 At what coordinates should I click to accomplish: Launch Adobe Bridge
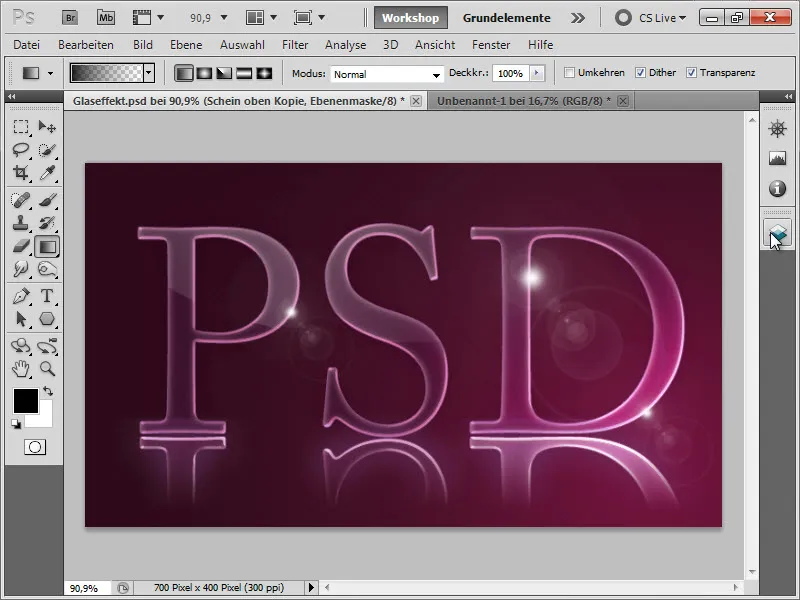pyautogui.click(x=70, y=18)
